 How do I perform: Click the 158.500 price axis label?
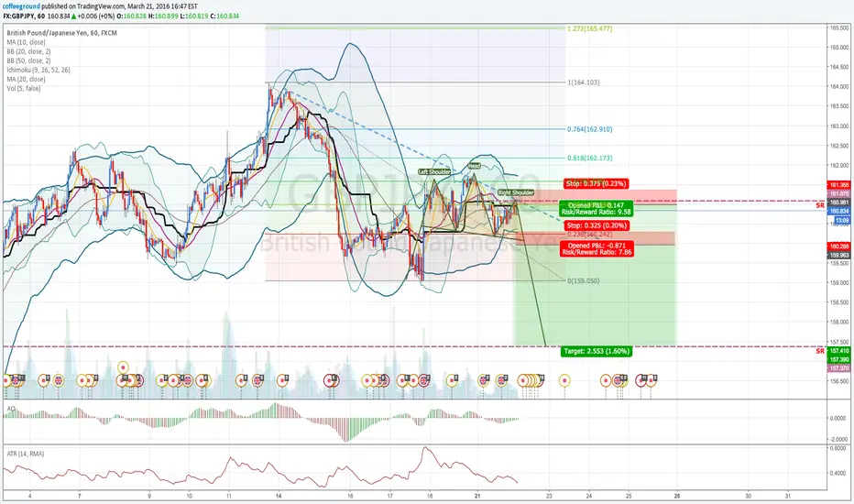click(839, 302)
